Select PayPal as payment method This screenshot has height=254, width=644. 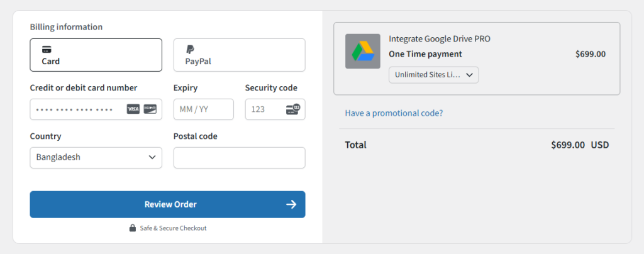pos(240,55)
